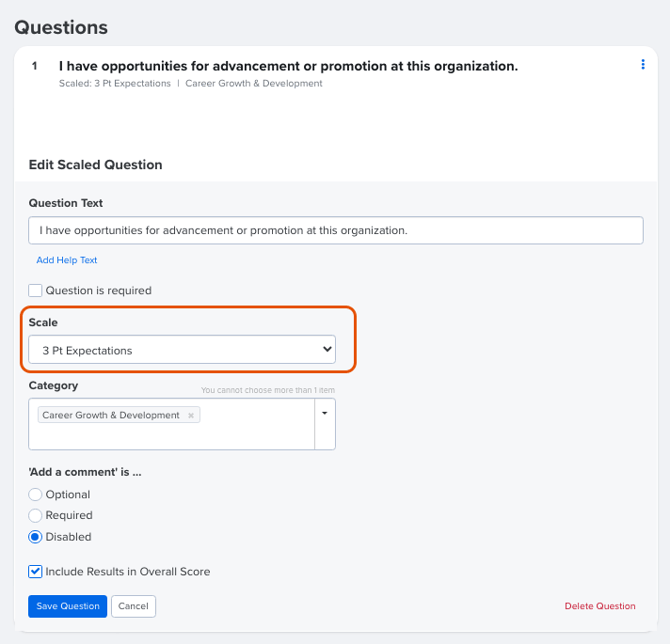The width and height of the screenshot is (670, 644).
Task: Select the Disabled comment radio button
Action: click(x=35, y=537)
